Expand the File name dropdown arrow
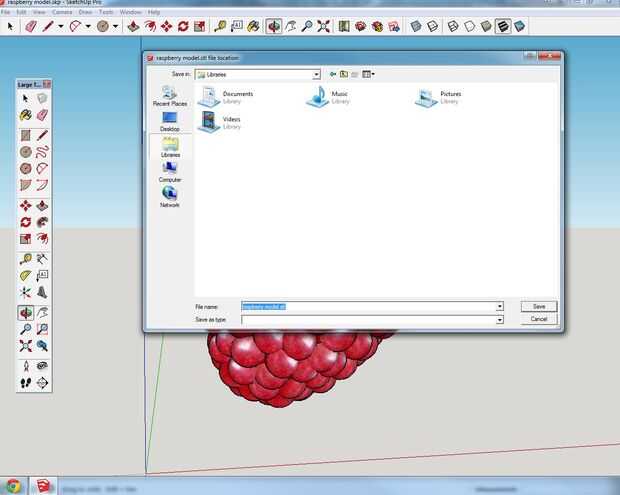 click(x=500, y=306)
